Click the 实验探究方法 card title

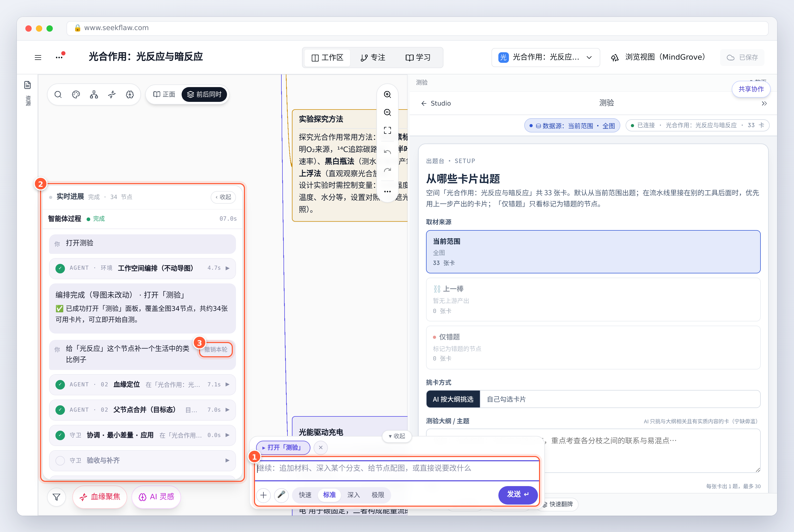click(x=321, y=119)
